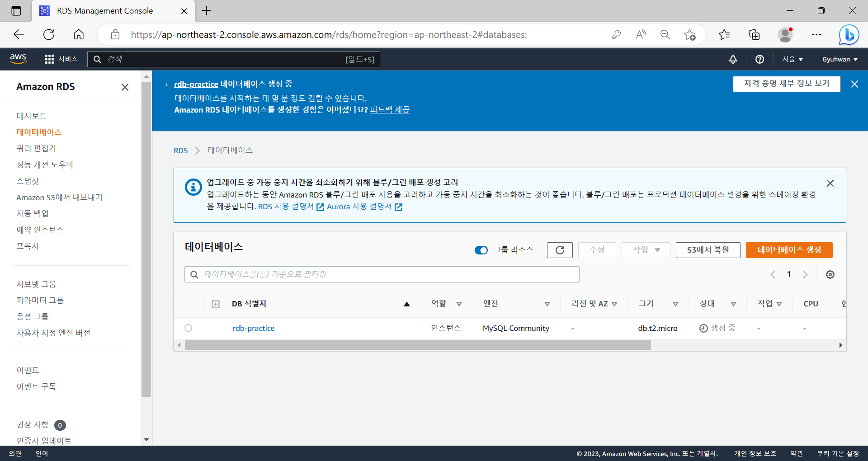The width and height of the screenshot is (868, 461).
Task: Open the 서울 region dropdown
Action: click(x=793, y=59)
